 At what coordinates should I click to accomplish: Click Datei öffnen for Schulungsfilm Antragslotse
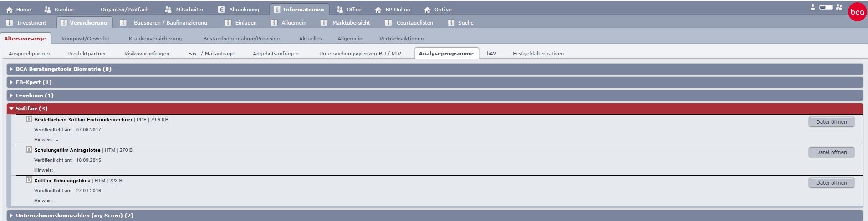tap(831, 152)
